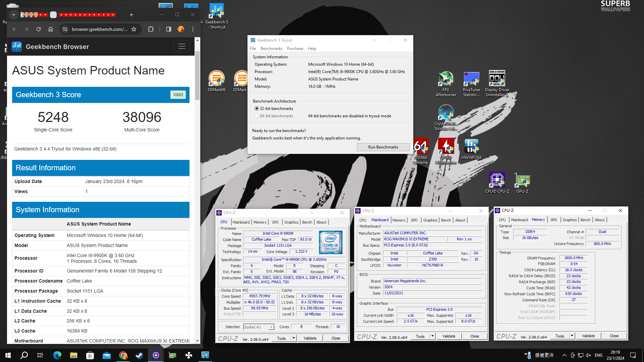The width and height of the screenshot is (644, 362).
Task: Open Graphics tab in Memory CPU-Z window
Action: (570, 220)
